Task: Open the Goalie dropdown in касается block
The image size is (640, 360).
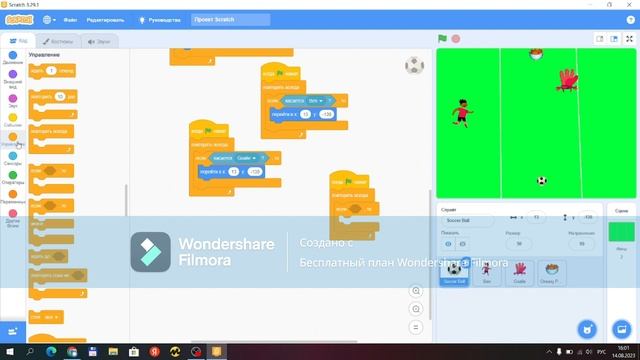Action: [x=247, y=158]
